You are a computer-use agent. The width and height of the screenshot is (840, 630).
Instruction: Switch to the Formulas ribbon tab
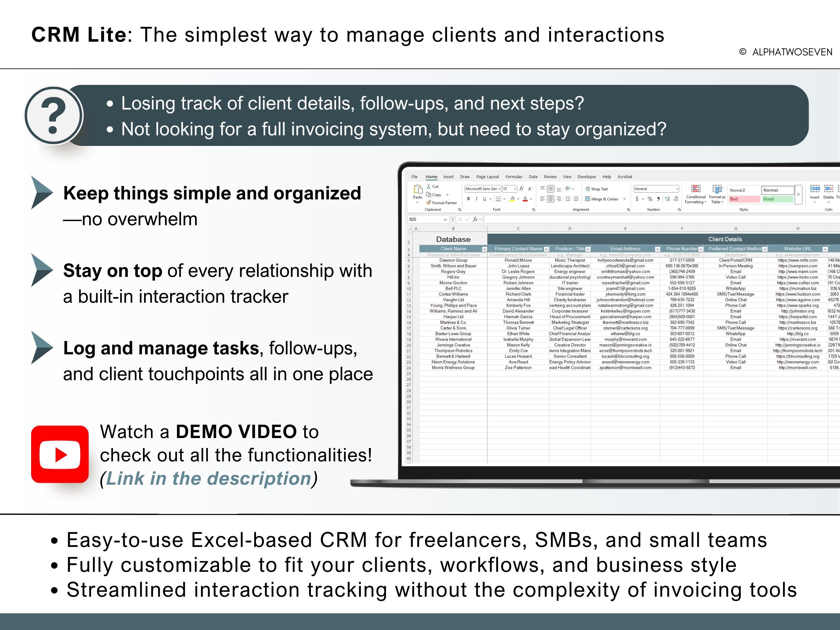tap(514, 177)
